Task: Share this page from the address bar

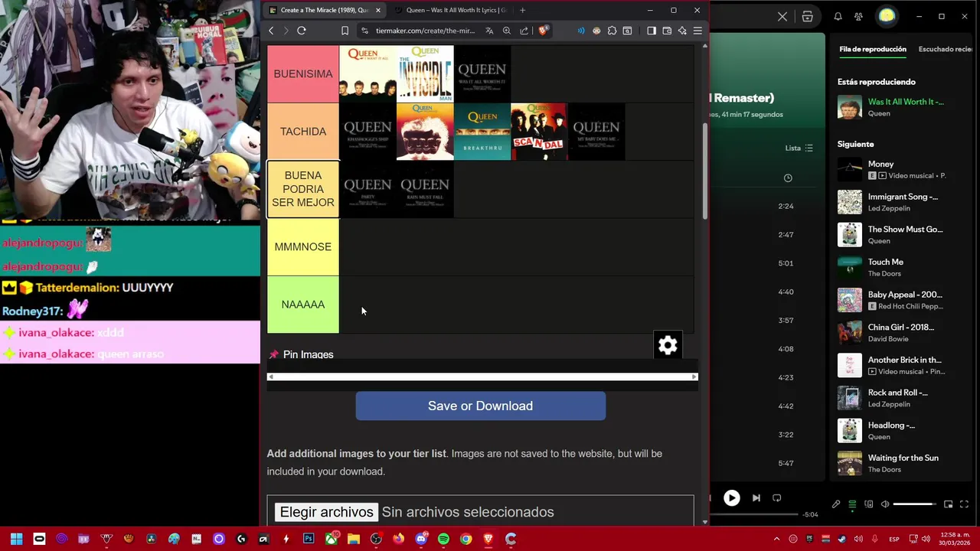Action: tap(524, 31)
